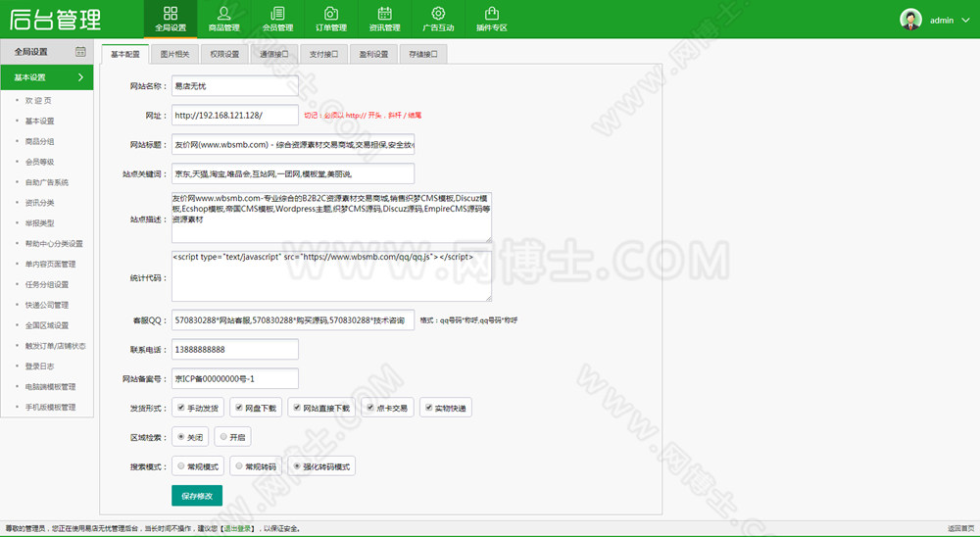Open 电脑端模板管理 in the sidebar

tap(50, 387)
